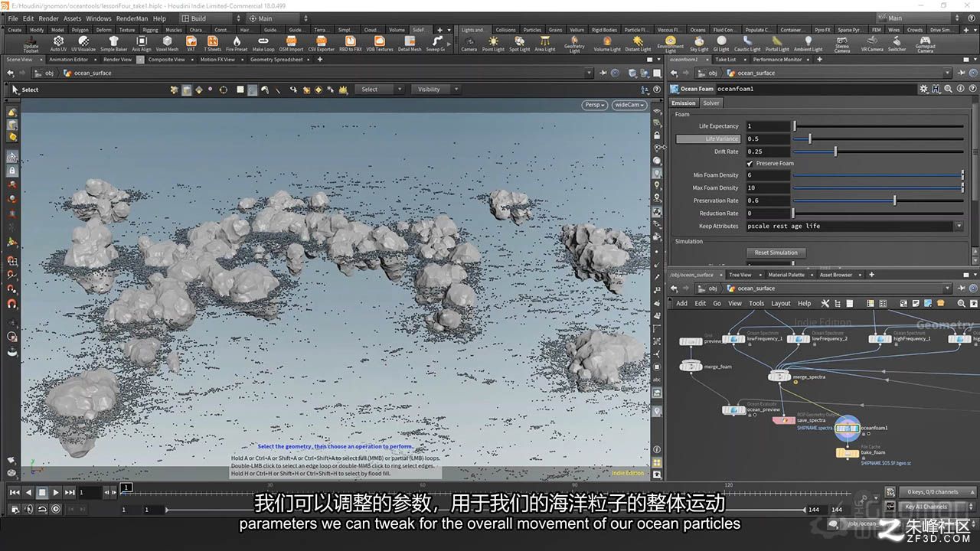Click the Reset Simulation button
The image size is (980, 551).
tap(776, 253)
